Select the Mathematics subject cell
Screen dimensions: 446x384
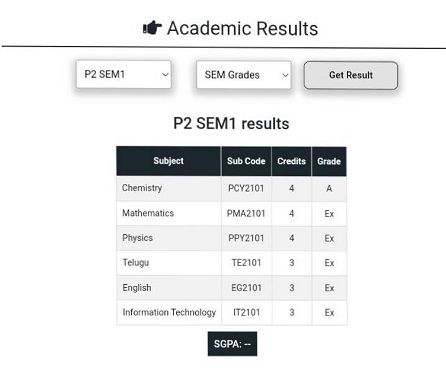click(x=169, y=213)
